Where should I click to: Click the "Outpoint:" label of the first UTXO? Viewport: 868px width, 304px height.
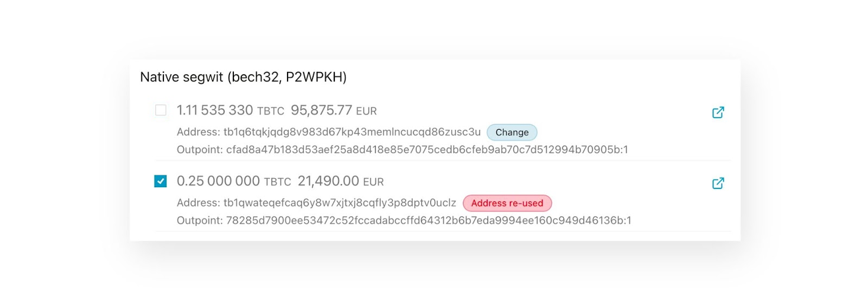(200, 149)
